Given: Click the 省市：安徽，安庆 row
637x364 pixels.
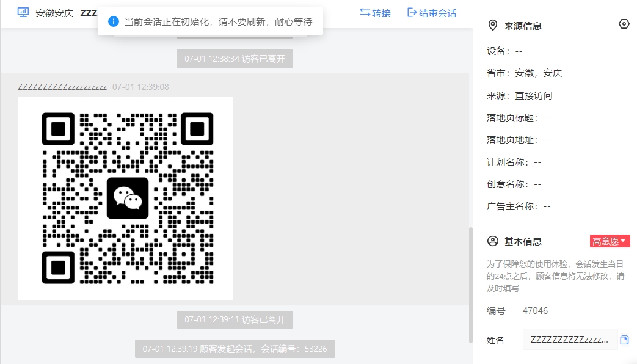Looking at the screenshot, I should pyautogui.click(x=524, y=73).
